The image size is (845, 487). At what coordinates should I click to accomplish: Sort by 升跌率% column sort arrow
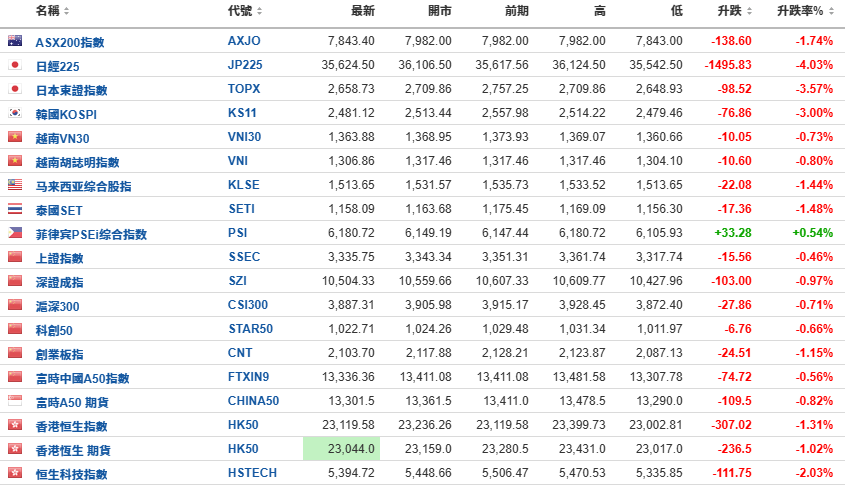pyautogui.click(x=831, y=11)
